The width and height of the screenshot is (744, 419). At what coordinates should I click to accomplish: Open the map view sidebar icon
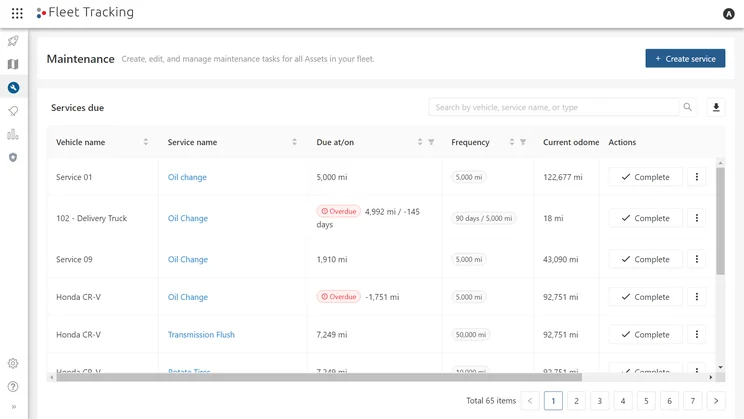pos(13,64)
